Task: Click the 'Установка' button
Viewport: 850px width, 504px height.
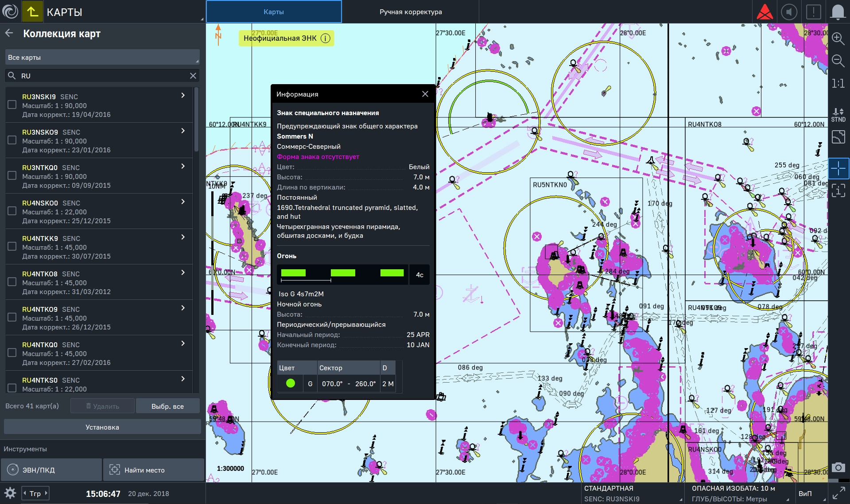Action: pyautogui.click(x=102, y=427)
